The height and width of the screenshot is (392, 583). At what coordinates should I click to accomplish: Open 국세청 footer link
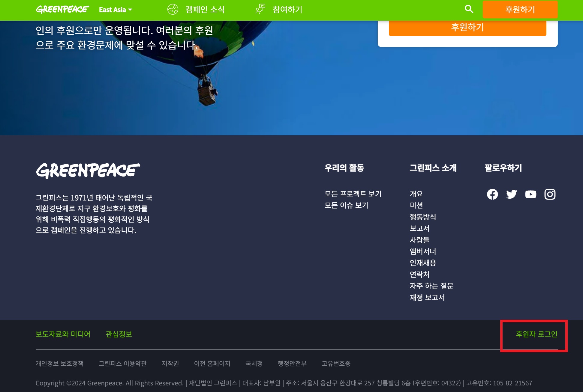(x=254, y=364)
